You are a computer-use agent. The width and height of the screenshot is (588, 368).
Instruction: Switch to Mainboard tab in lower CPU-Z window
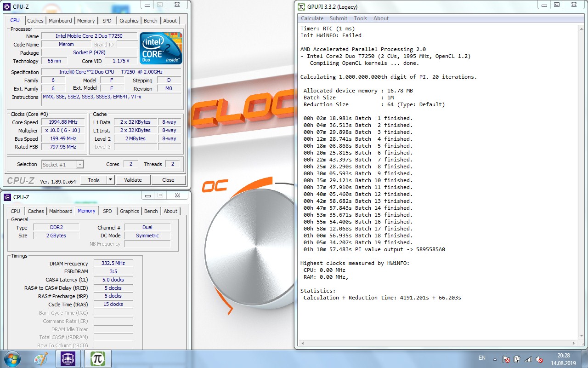[x=61, y=211]
